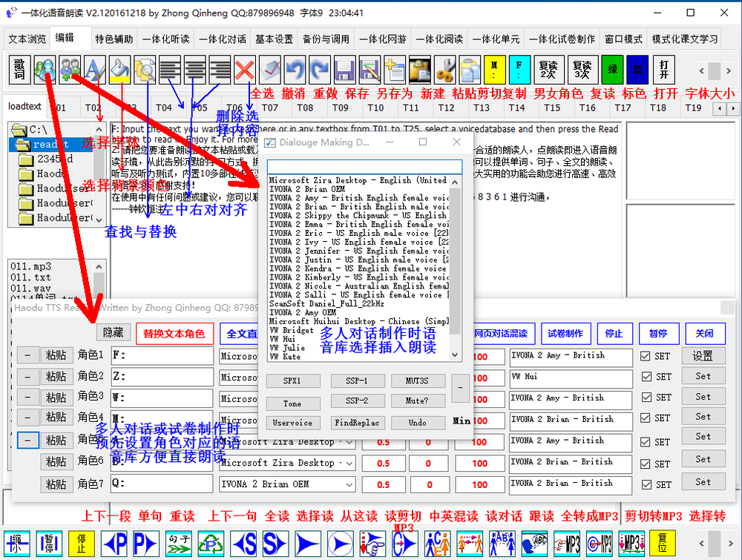Toggle SET checkbox in 角色1 row

tap(645, 356)
